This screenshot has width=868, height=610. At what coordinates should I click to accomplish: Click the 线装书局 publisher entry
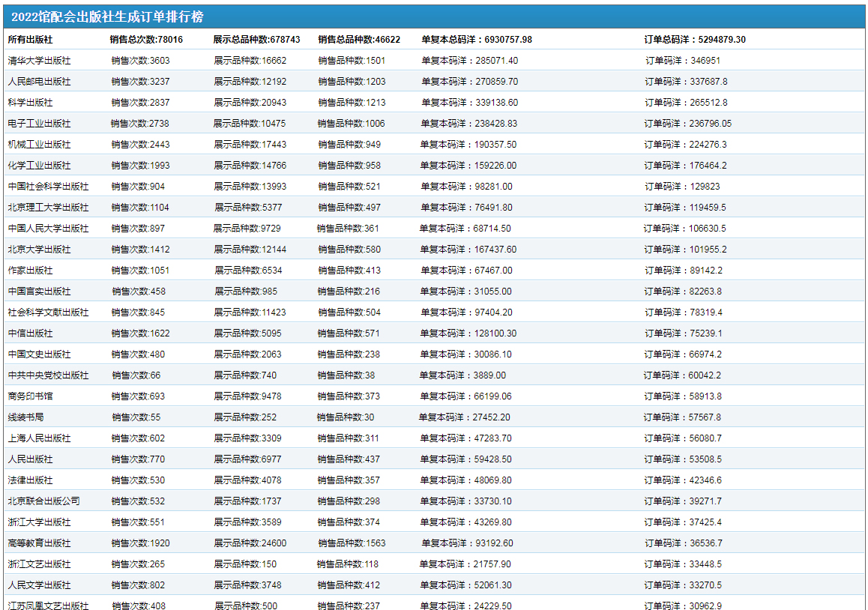pyautogui.click(x=25, y=417)
